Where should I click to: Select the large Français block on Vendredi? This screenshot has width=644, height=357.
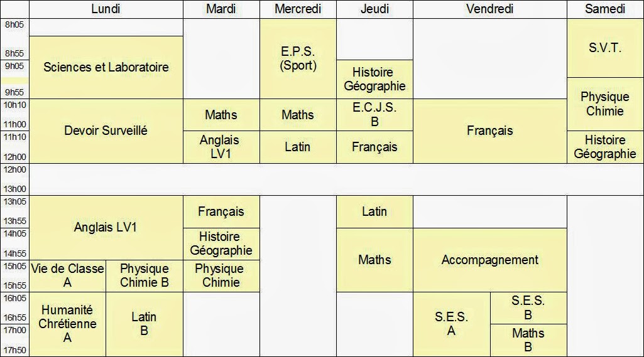click(x=490, y=131)
